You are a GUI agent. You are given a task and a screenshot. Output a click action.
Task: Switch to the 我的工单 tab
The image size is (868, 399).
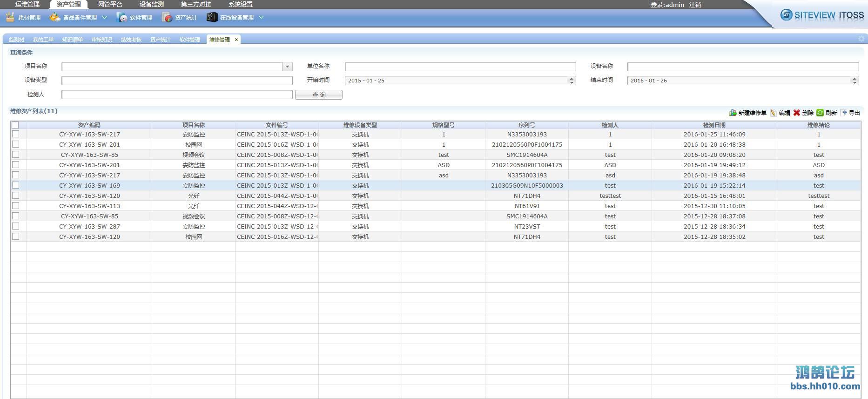pos(43,40)
